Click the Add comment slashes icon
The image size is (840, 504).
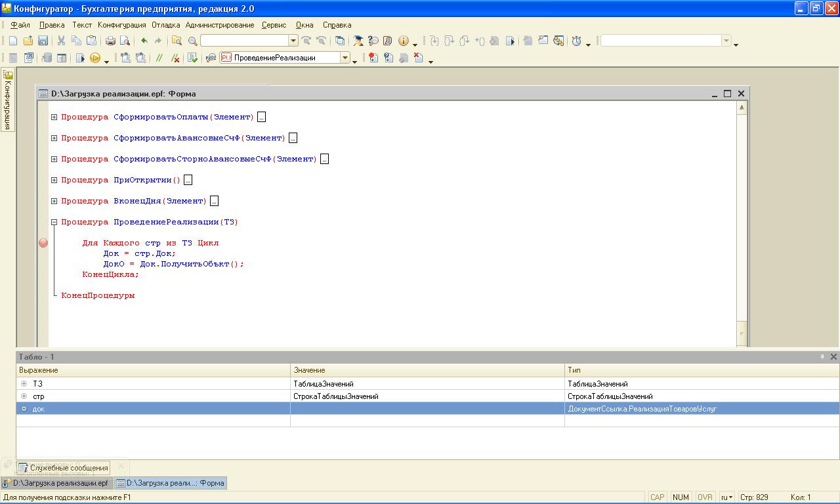(x=159, y=58)
